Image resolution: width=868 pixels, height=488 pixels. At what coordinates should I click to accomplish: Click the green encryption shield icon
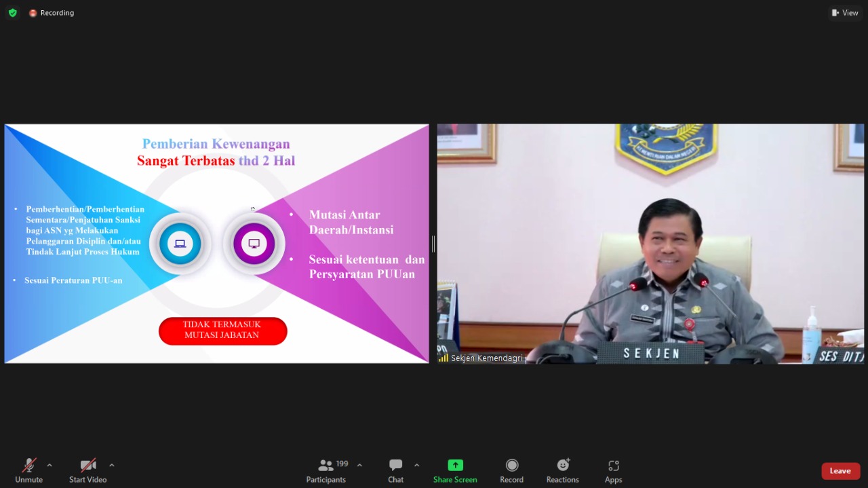pyautogui.click(x=12, y=13)
